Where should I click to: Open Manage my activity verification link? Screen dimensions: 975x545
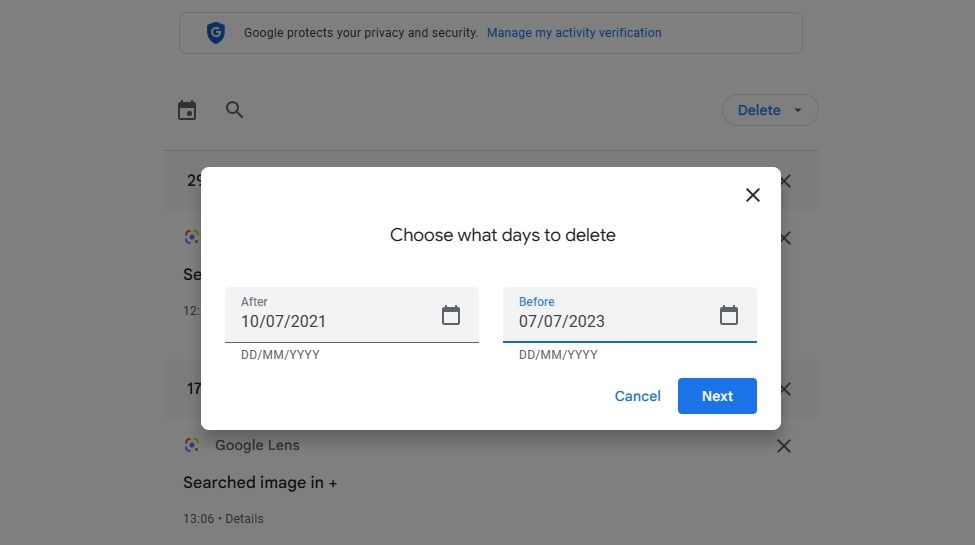574,33
